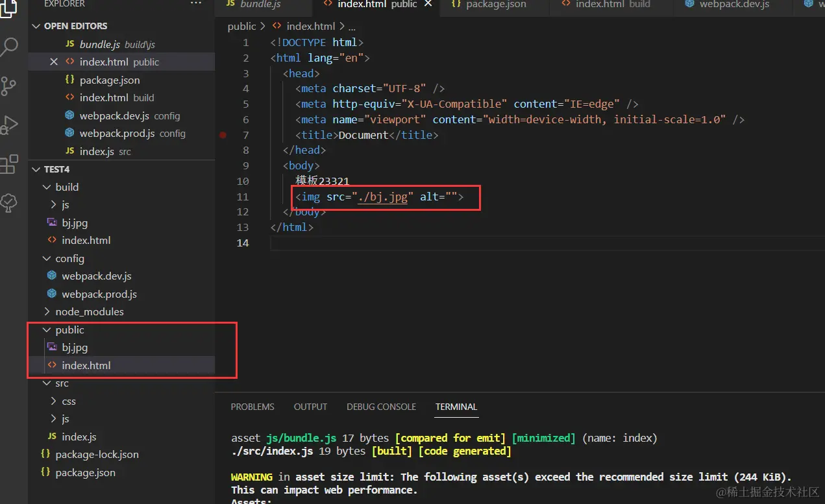Open Extensions view icon

click(10, 164)
